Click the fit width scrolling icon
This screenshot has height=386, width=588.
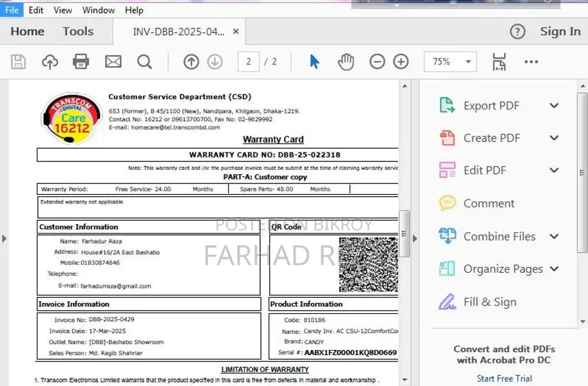pyautogui.click(x=498, y=62)
